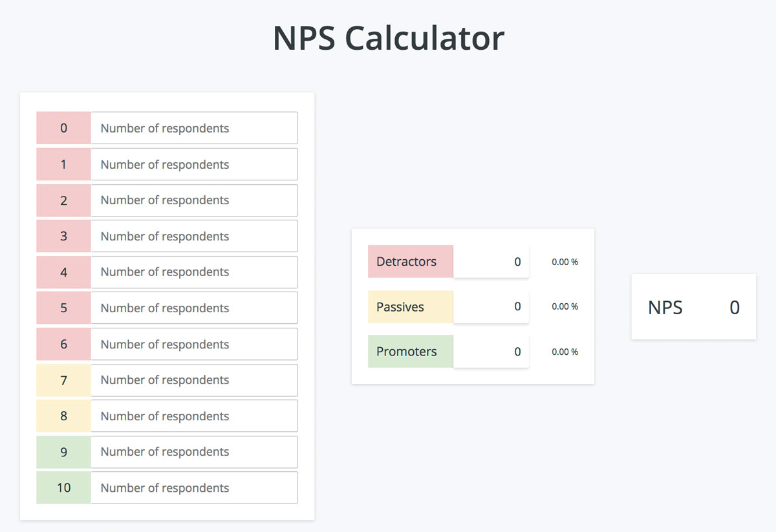Click the NPS score value
Image resolution: width=776 pixels, height=532 pixels.
[x=734, y=308]
